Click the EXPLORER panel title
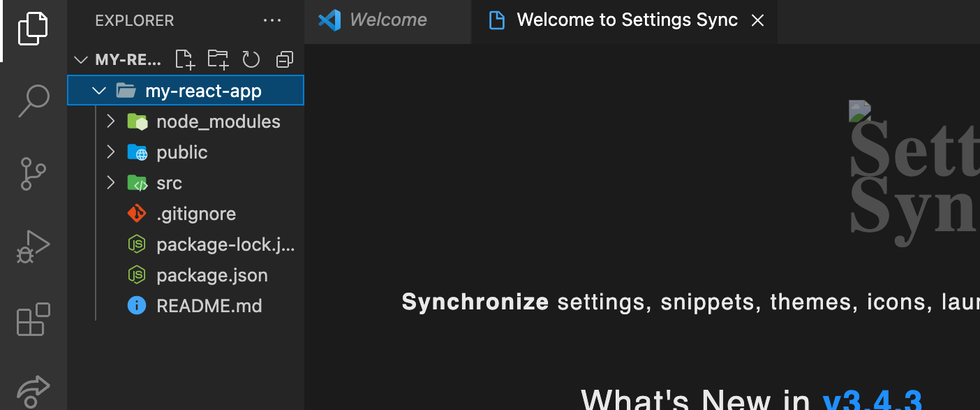This screenshot has width=980, height=410. pyautogui.click(x=135, y=21)
